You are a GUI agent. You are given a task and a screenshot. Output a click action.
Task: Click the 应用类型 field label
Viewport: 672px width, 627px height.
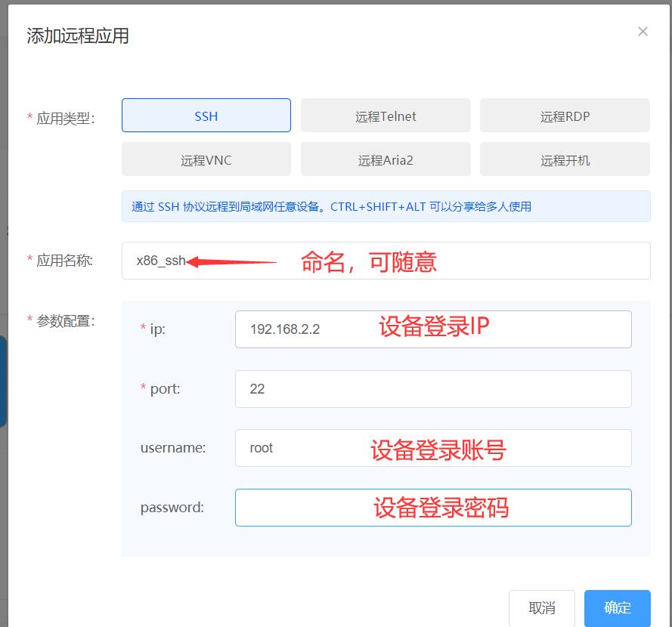click(65, 118)
